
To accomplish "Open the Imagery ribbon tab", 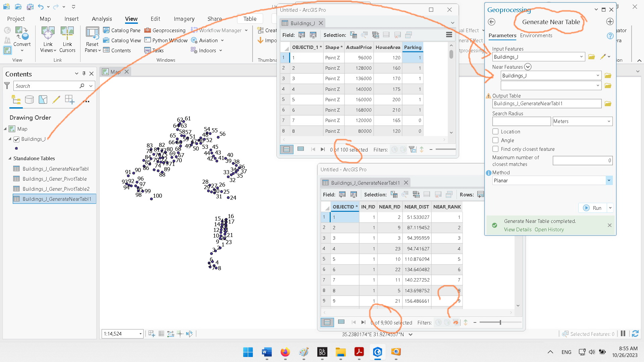I will [184, 19].
